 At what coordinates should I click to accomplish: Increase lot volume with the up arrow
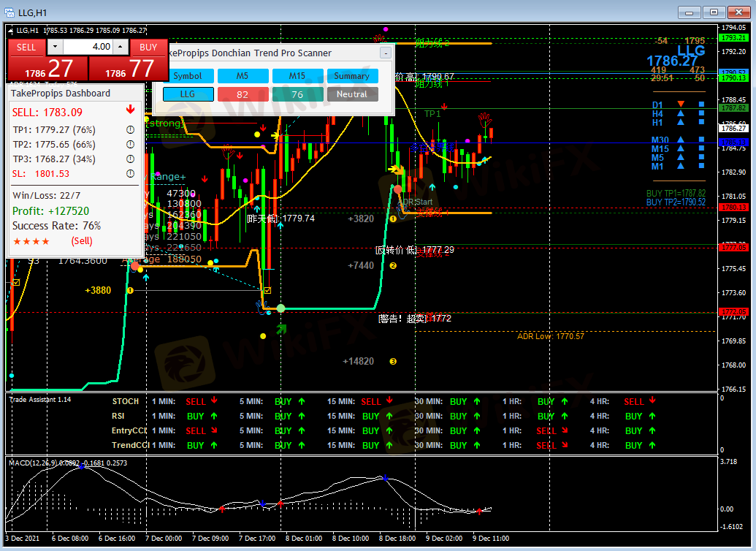(121, 47)
